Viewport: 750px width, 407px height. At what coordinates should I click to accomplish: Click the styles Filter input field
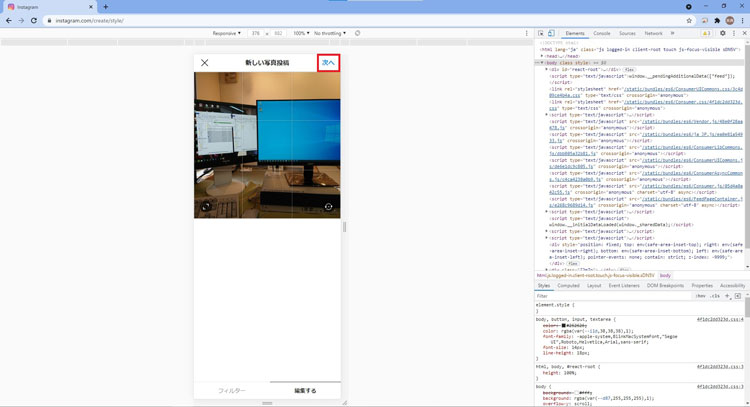point(612,296)
